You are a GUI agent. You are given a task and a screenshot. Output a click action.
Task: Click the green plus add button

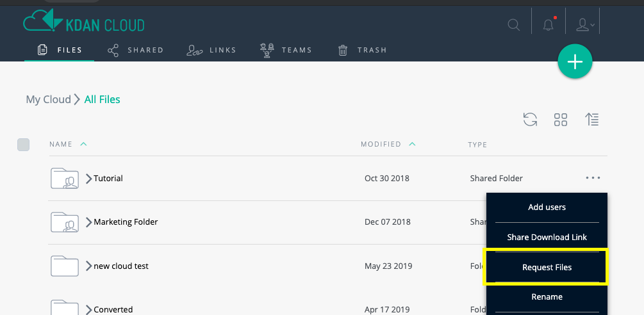tap(575, 61)
